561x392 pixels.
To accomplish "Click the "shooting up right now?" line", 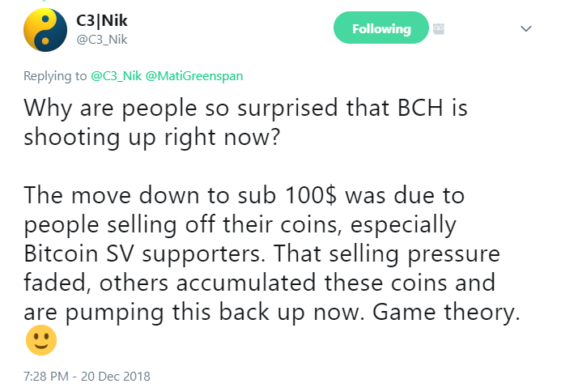I will pyautogui.click(x=152, y=138).
